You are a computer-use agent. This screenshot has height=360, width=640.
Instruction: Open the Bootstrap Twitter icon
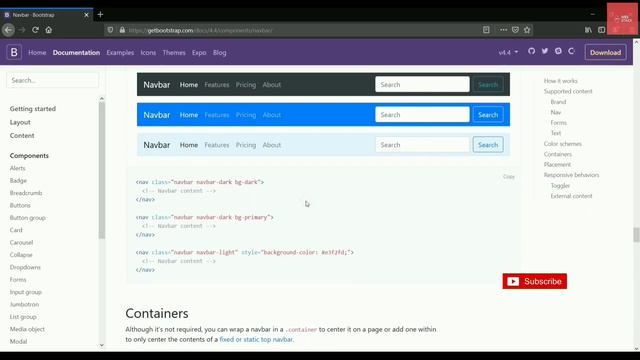pyautogui.click(x=545, y=51)
